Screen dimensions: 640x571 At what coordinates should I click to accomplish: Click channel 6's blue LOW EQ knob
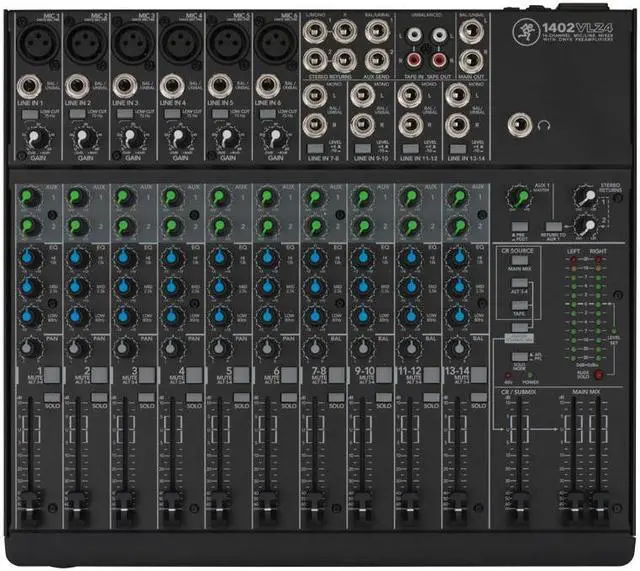pyautogui.click(x=265, y=316)
